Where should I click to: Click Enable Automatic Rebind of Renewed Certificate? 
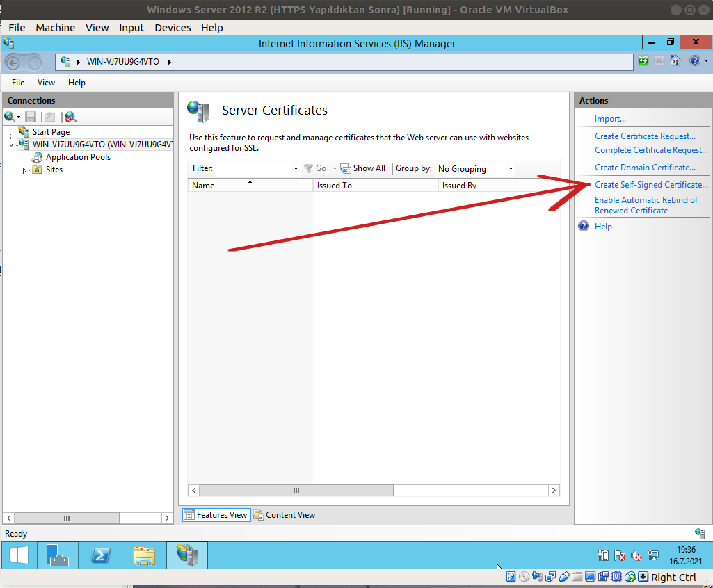646,206
